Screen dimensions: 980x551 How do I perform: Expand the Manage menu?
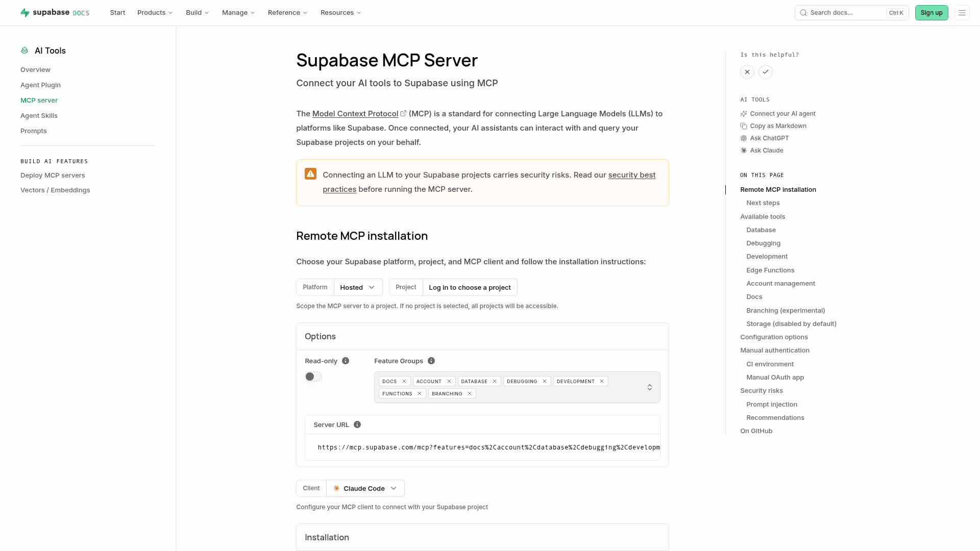(238, 13)
